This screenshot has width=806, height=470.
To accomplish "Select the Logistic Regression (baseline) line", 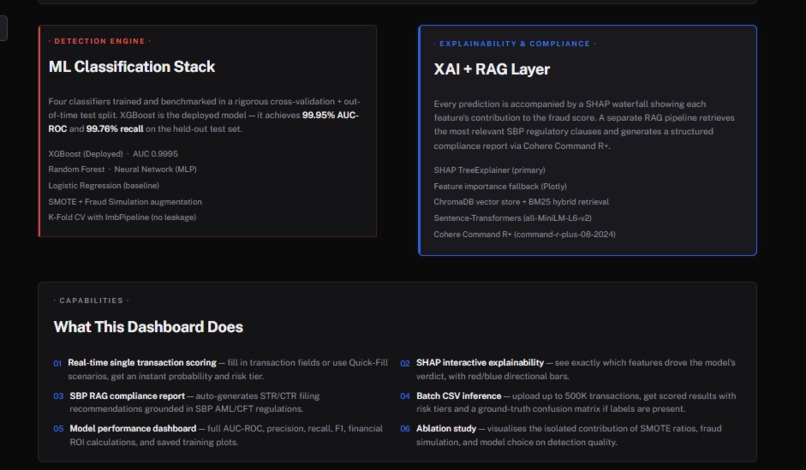I will (104, 186).
